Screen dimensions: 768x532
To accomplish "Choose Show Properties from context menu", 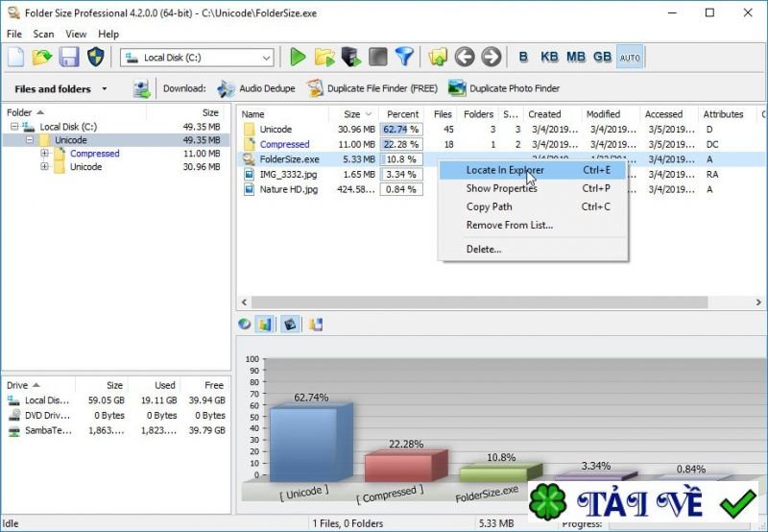I will (x=533, y=188).
